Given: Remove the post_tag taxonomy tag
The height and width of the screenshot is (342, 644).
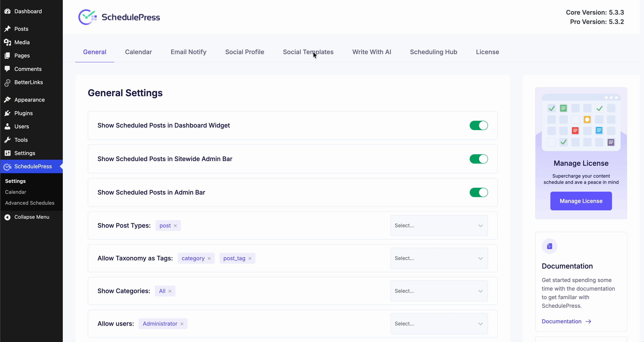Looking at the screenshot, I should click(x=250, y=258).
